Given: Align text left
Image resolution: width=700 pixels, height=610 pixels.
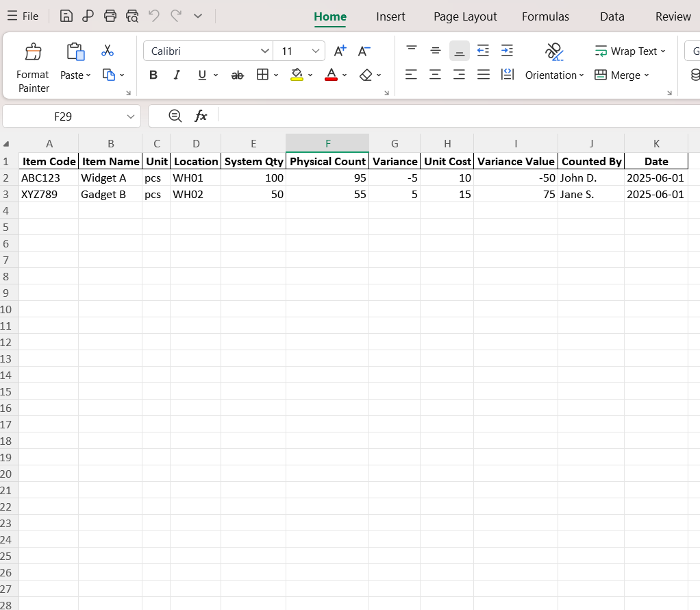Looking at the screenshot, I should (411, 74).
